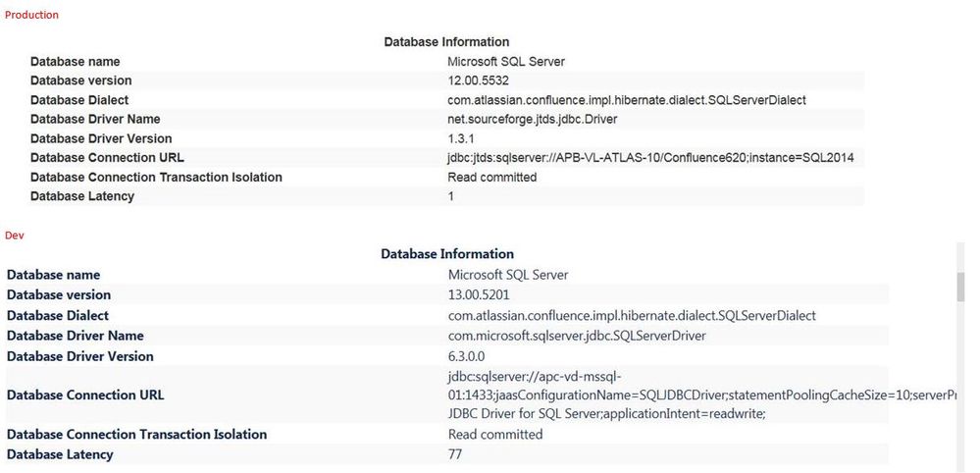Click the red Production heading label
This screenshot has width=980, height=473.
[31, 15]
